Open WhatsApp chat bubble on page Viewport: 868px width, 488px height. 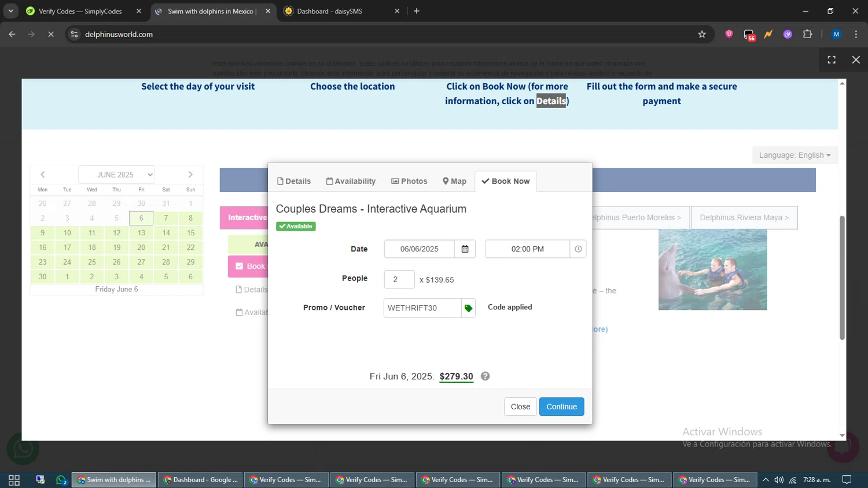(x=23, y=448)
